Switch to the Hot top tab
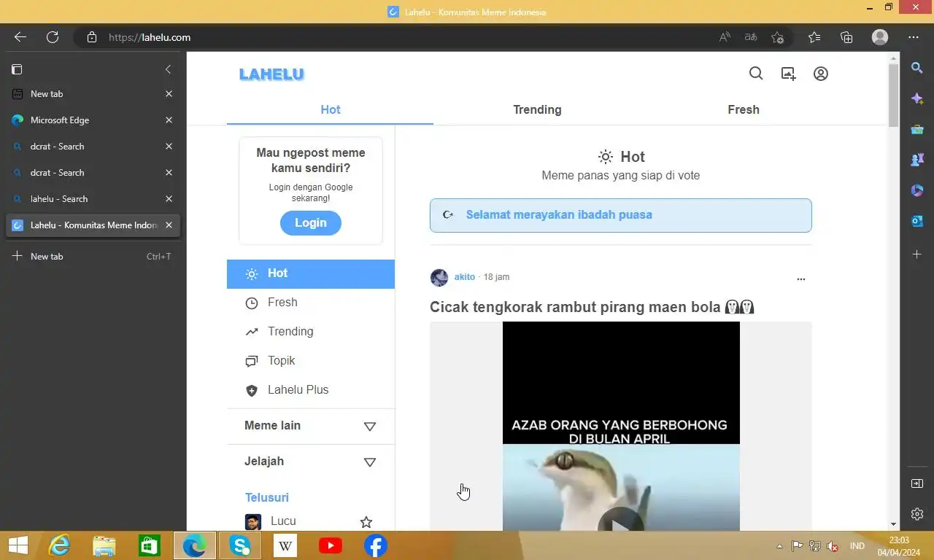This screenshot has height=560, width=934. (331, 109)
